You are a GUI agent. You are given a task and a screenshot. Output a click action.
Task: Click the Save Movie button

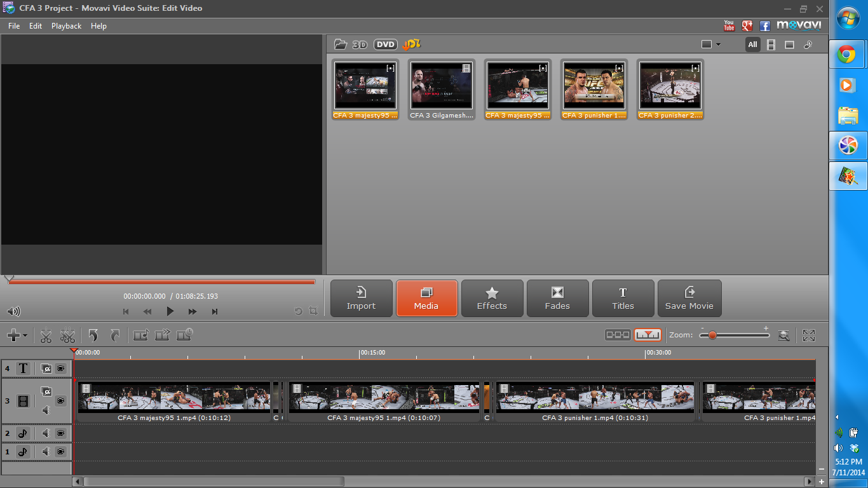tap(689, 298)
